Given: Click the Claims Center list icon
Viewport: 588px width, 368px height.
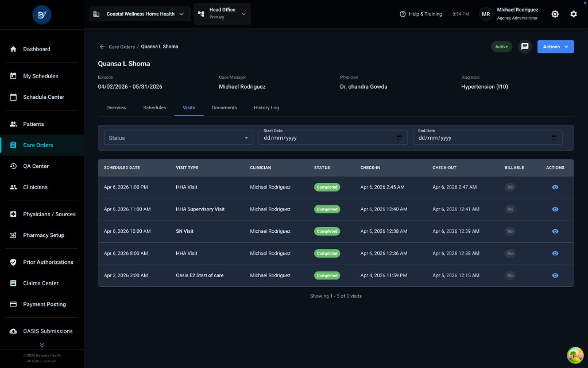Looking at the screenshot, I should [13, 283].
